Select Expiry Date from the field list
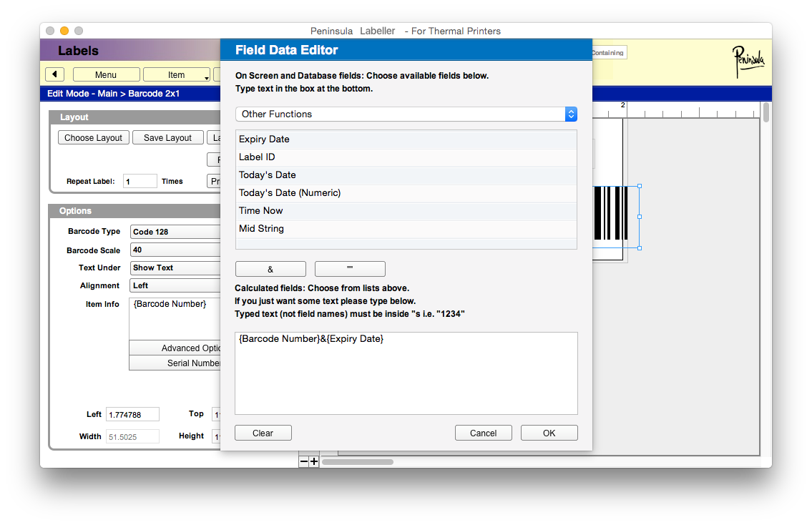The width and height of the screenshot is (812, 525). pos(406,139)
